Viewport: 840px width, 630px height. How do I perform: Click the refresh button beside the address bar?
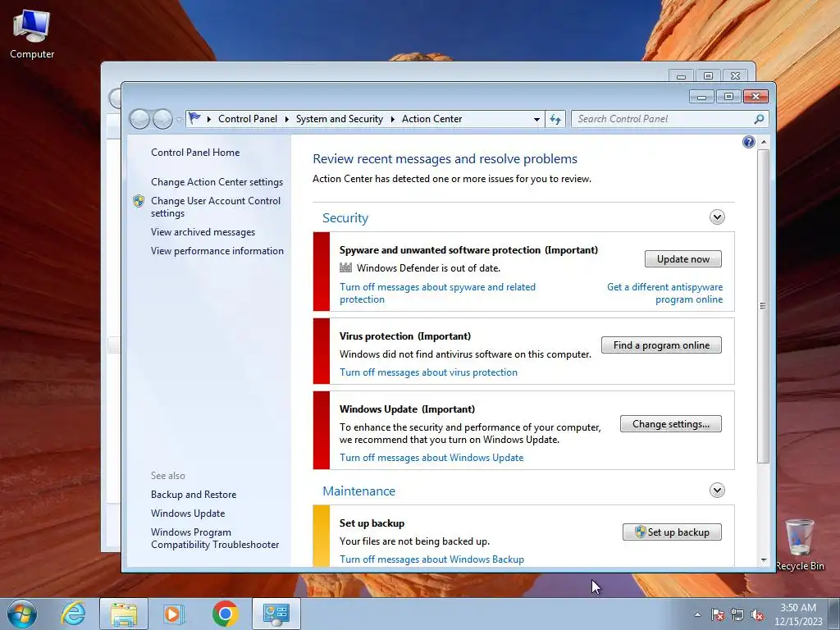click(x=555, y=119)
